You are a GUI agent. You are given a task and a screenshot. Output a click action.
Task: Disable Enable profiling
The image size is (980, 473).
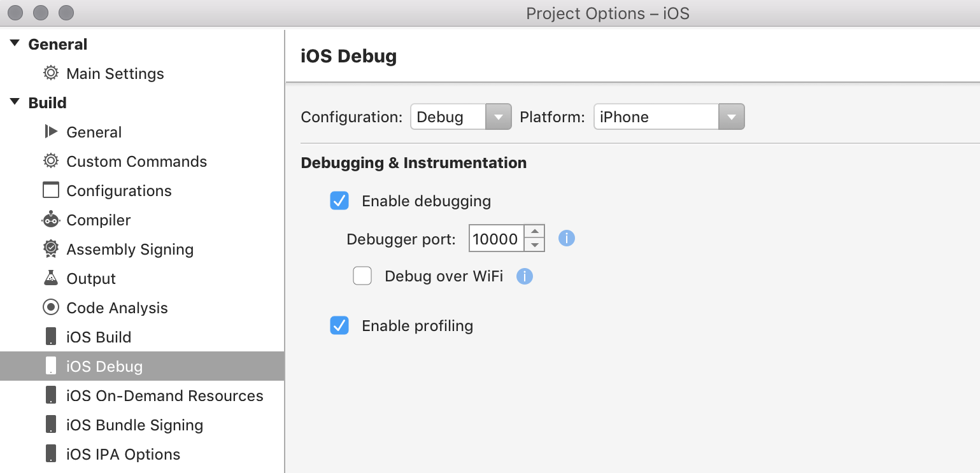click(339, 325)
